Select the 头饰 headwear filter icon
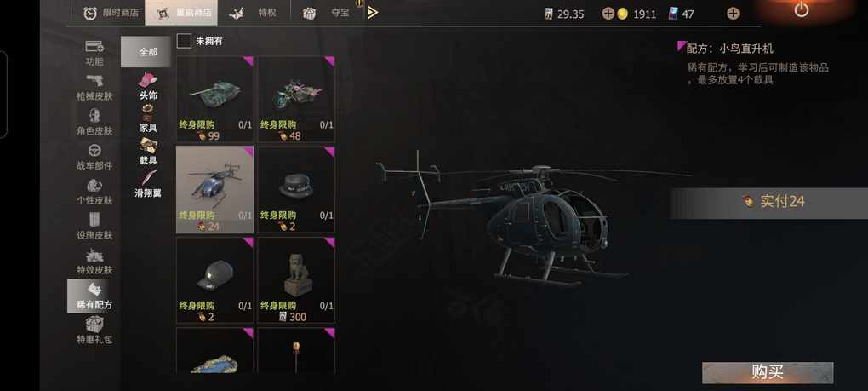The image size is (868, 391). tap(146, 80)
